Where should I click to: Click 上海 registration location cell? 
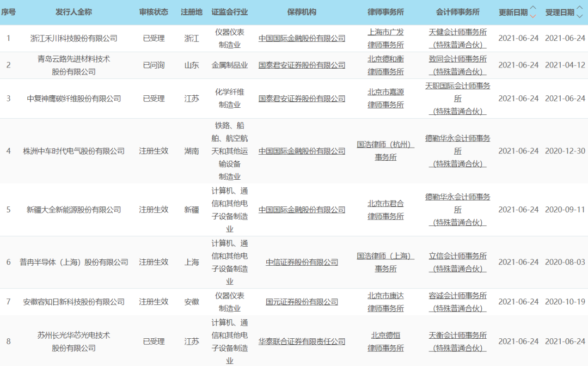[192, 262]
